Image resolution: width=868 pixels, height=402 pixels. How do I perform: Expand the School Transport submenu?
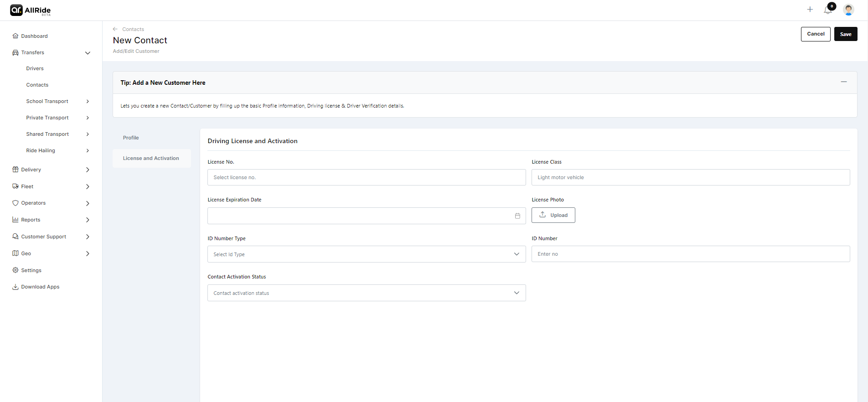click(88, 101)
